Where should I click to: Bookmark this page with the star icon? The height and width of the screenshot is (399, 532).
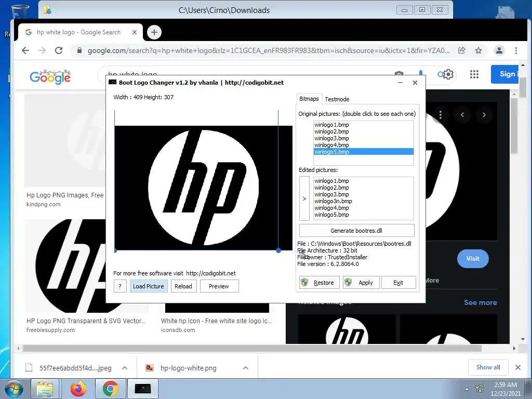tap(478, 50)
